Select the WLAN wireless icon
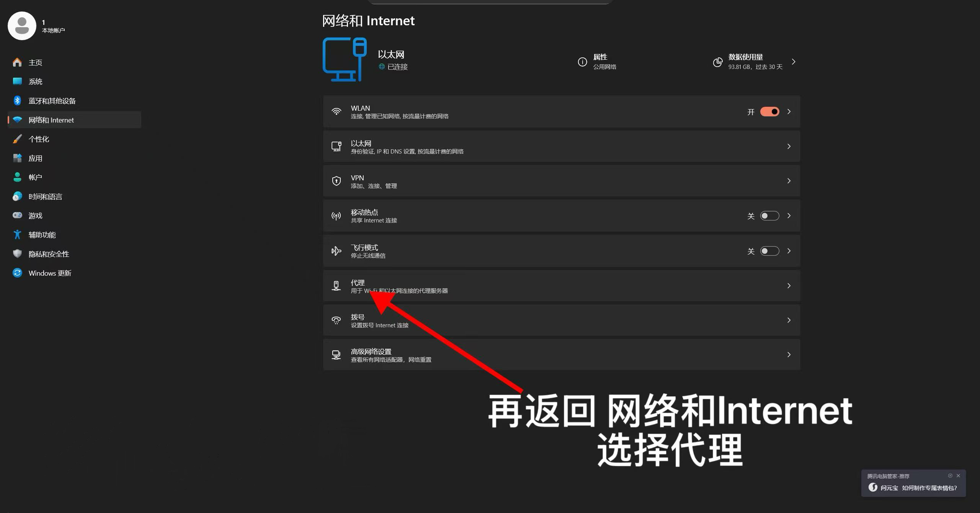 336,111
